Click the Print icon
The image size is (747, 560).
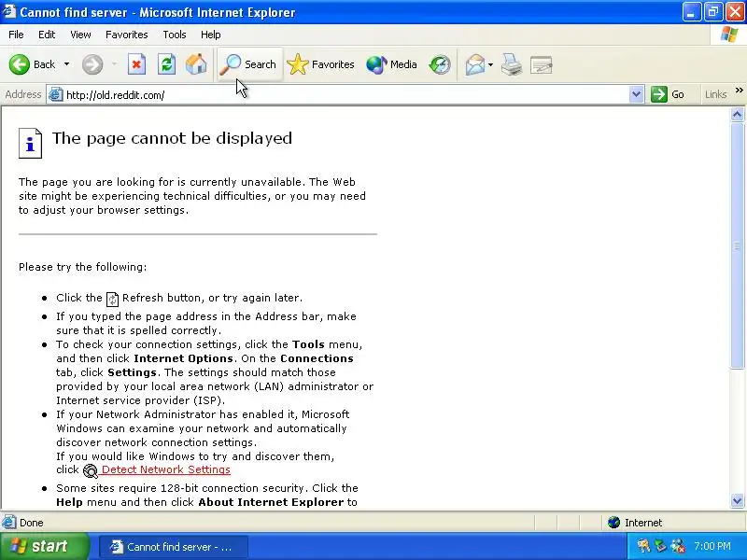(512, 64)
